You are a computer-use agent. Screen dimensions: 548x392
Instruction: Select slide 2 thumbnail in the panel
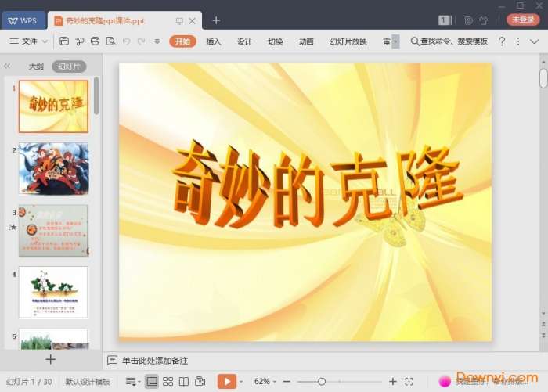click(53, 168)
